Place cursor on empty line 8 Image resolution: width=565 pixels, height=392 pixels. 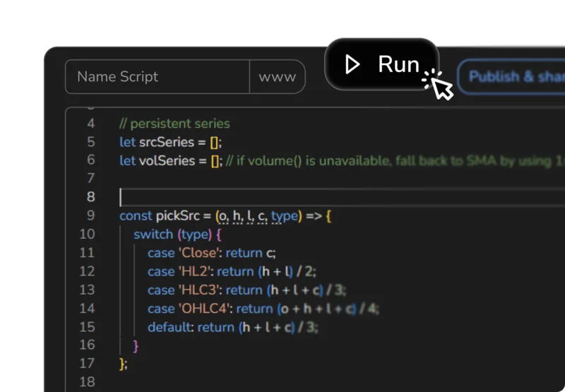[343, 197]
